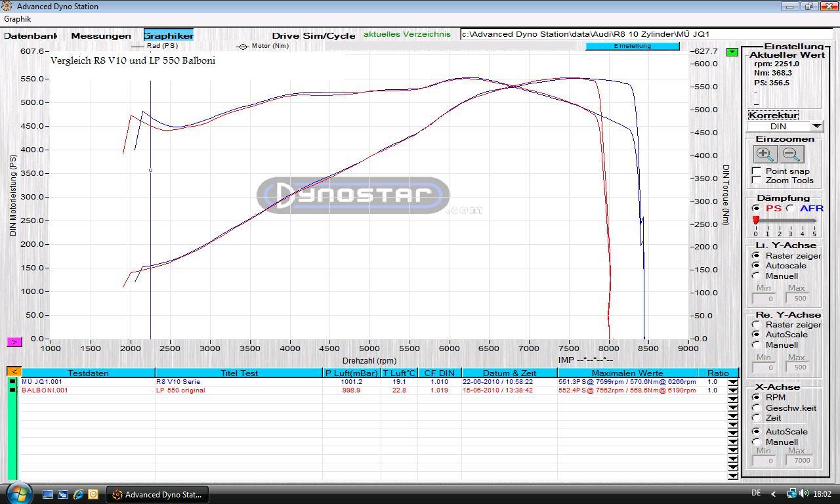The image size is (840, 504).
Task: Click the Dämpfung slider track
Action: (x=786, y=221)
